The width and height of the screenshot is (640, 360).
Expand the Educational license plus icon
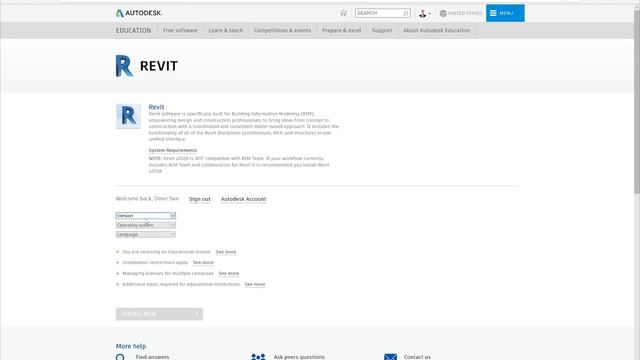[x=118, y=252]
